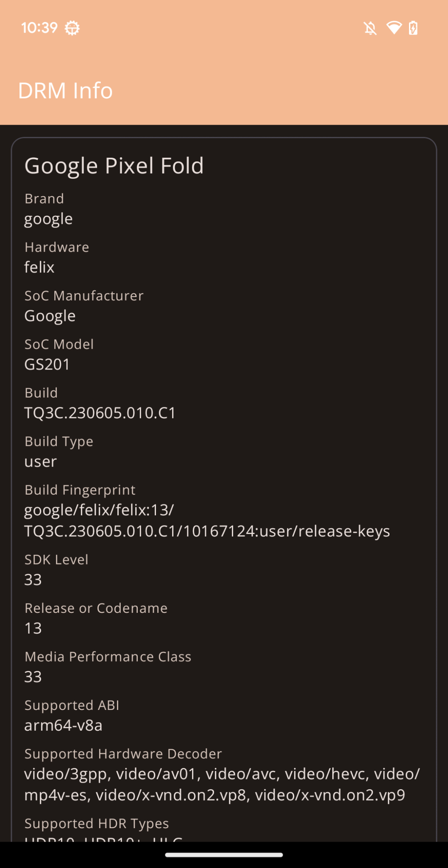The image size is (448, 868).
Task: Select the SoC Manufacturer entry Google
Action: [50, 315]
